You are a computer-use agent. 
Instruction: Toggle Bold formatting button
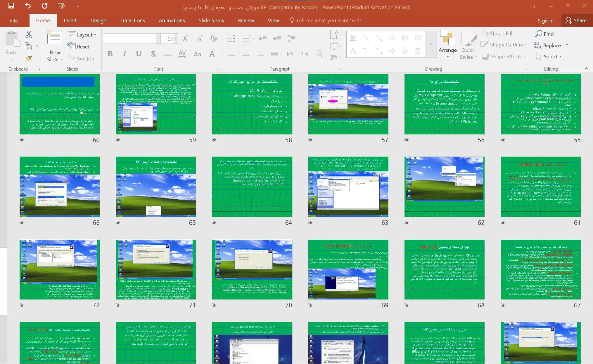[x=110, y=54]
